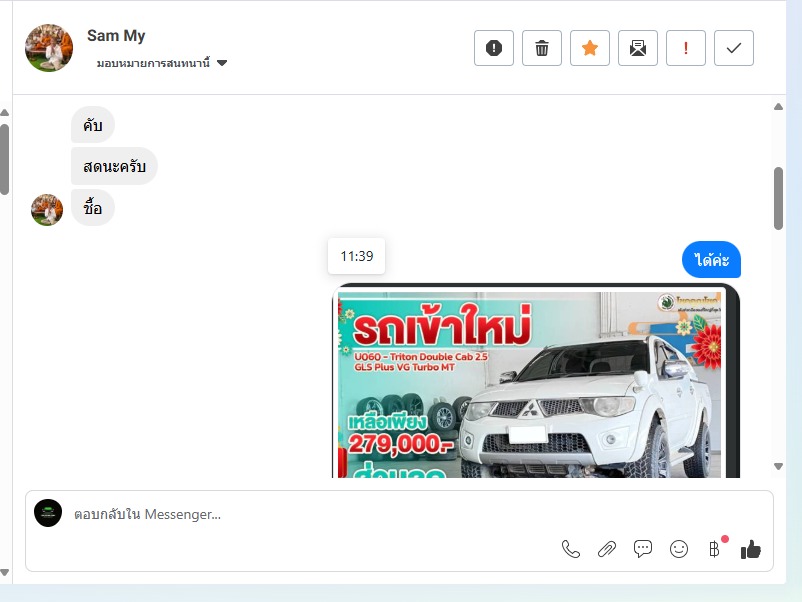802x602 pixels.
Task: Open the page profile avatar beside reply box
Action: 48,513
